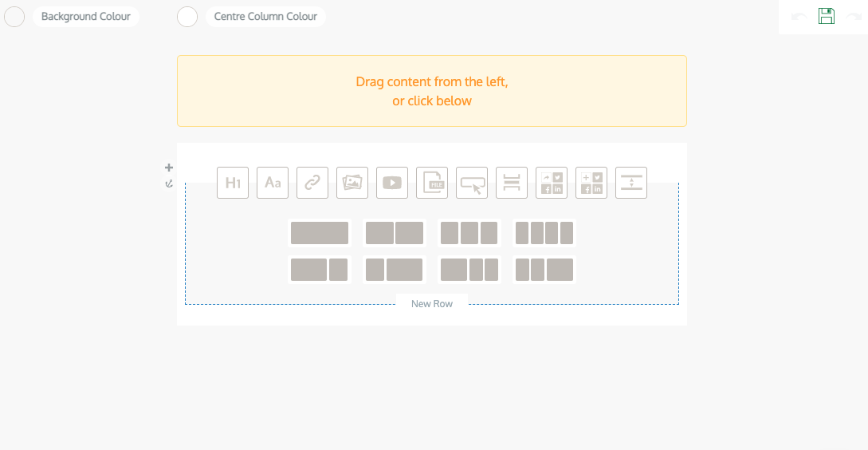Insert social share icons block
This screenshot has height=450, width=868.
point(552,183)
